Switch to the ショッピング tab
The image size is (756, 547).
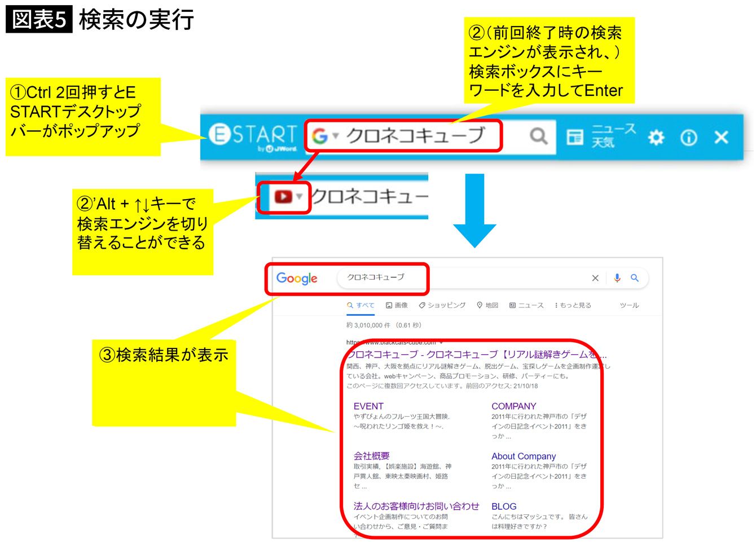442,305
